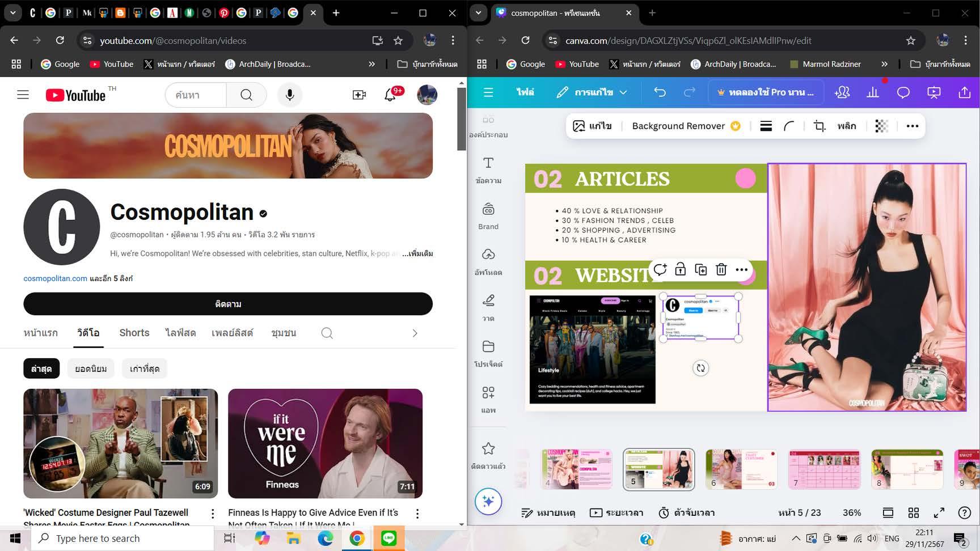Open the เพลย์ลิสต์ channel tab

click(232, 333)
